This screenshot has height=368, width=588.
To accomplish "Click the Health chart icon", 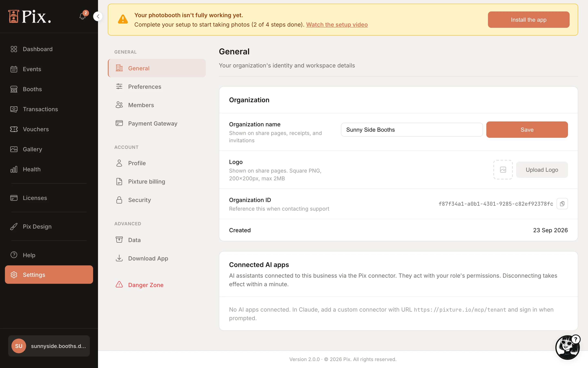I will (14, 169).
